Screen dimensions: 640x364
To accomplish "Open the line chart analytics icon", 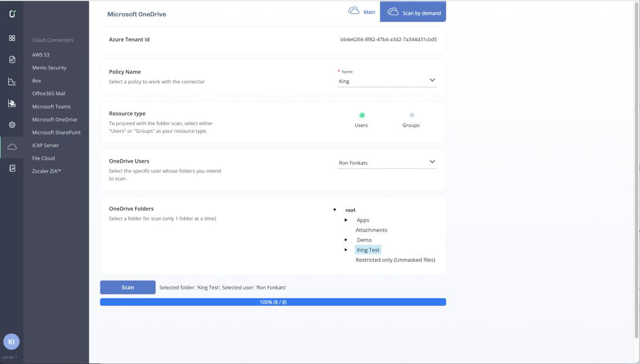I will [12, 82].
